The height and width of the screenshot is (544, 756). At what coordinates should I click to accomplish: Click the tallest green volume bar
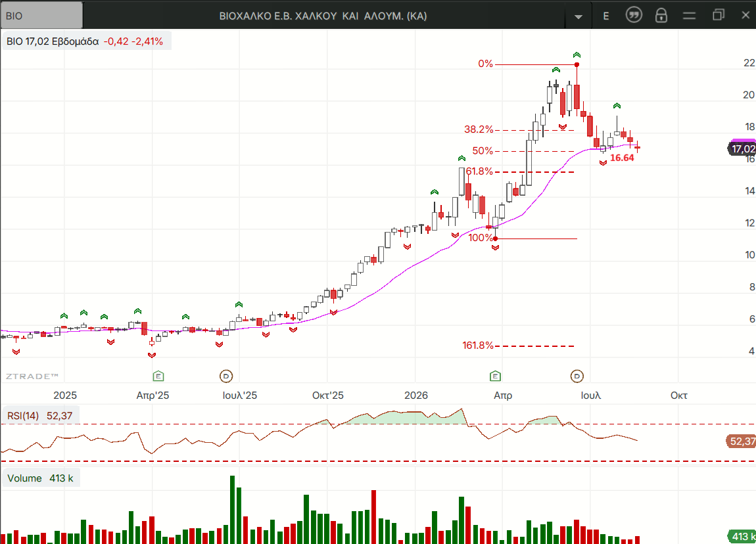[233, 510]
